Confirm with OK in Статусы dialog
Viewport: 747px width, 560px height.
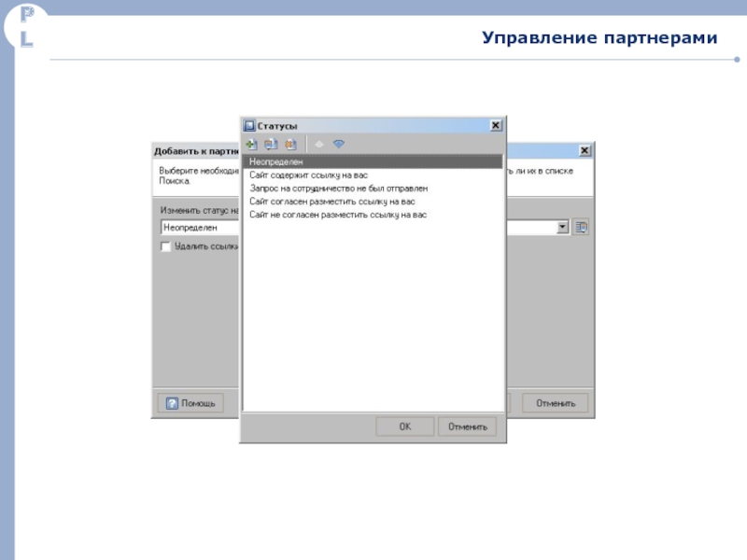click(x=405, y=427)
